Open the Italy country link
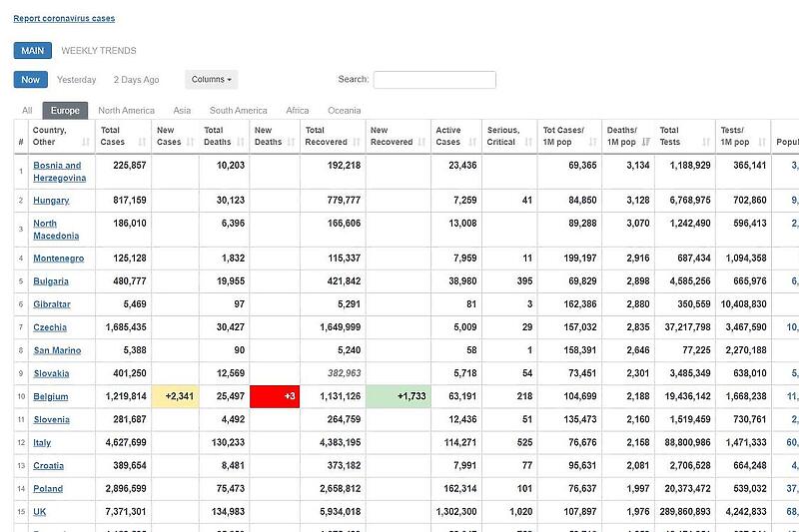 coord(42,443)
